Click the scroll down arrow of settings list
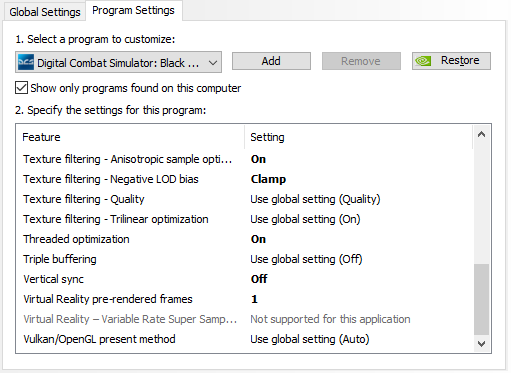The width and height of the screenshot is (511, 373). [481, 343]
